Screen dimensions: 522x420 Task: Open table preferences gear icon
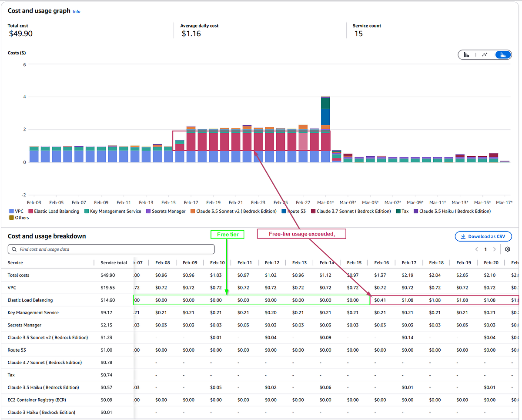pos(507,249)
